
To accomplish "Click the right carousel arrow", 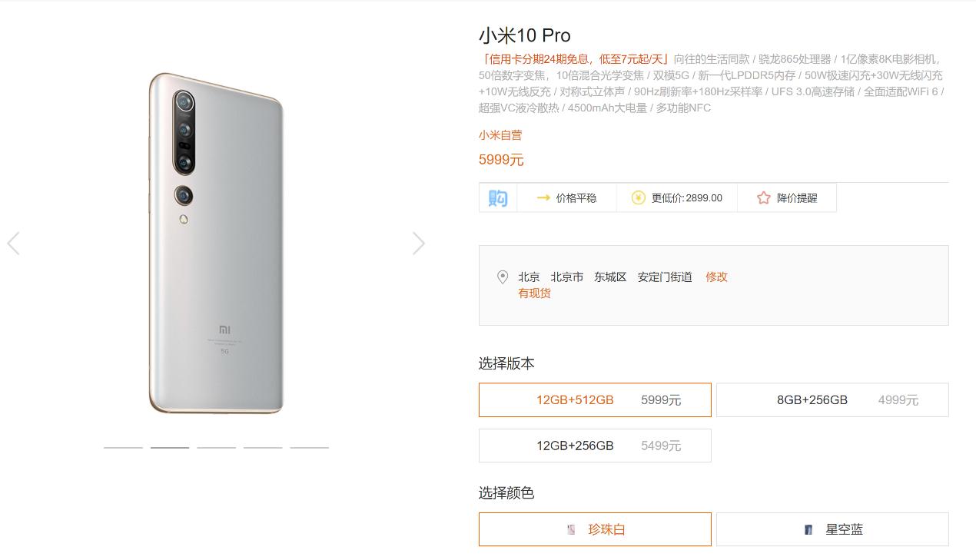I will [419, 243].
